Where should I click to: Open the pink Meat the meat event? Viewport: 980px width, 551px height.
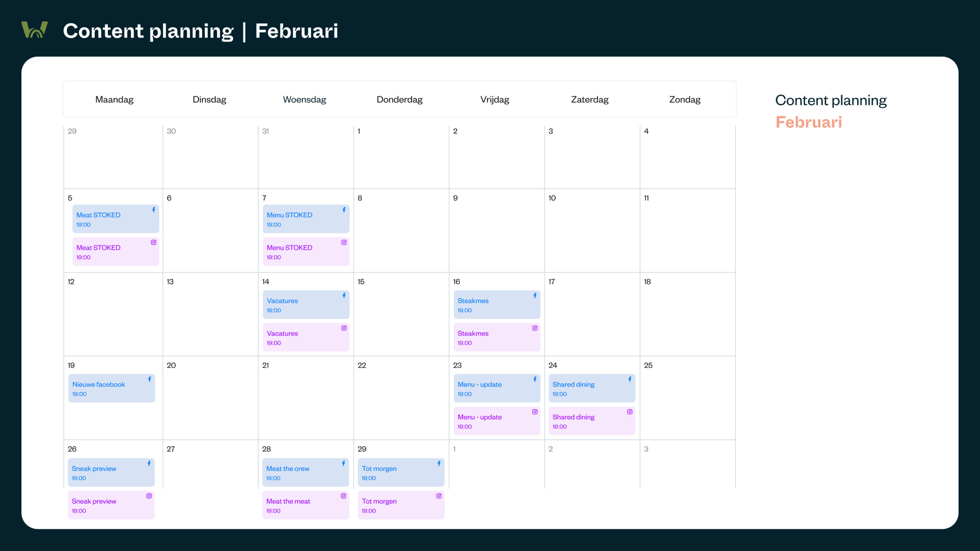pos(305,505)
